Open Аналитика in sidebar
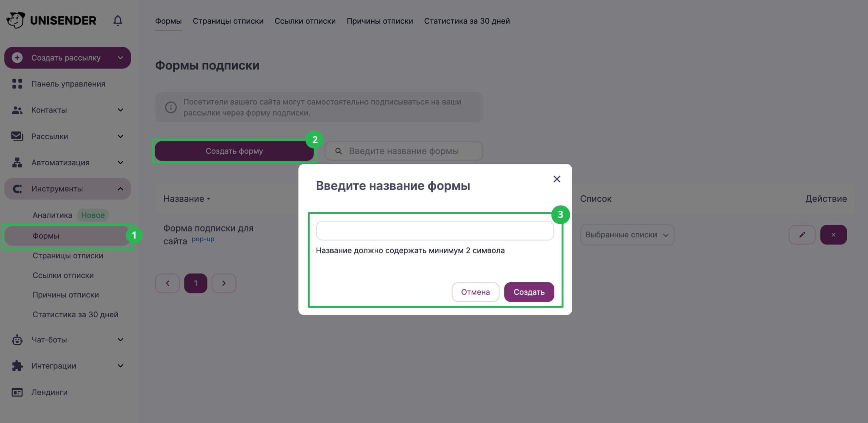This screenshot has width=868, height=423. (52, 215)
